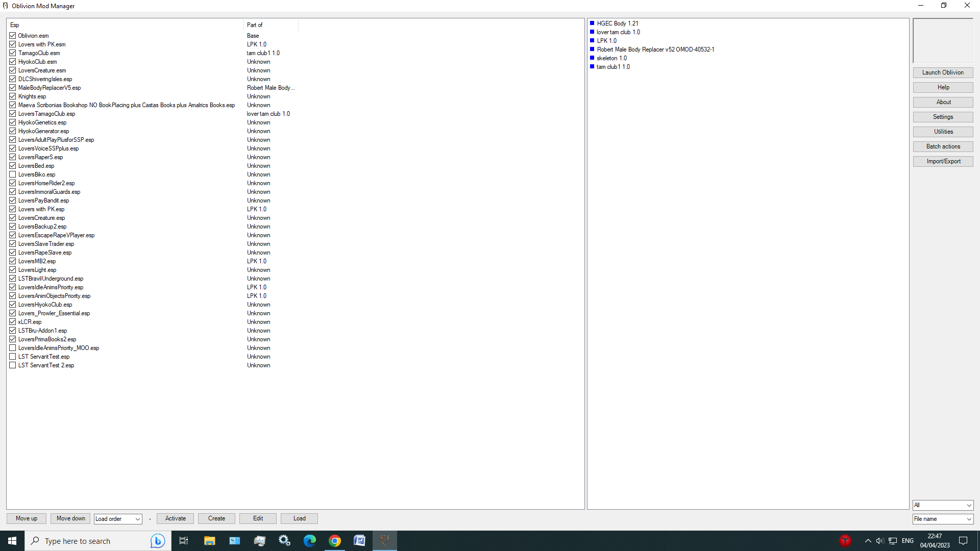Open Task View in the taskbar
980x551 pixels.
(x=184, y=541)
